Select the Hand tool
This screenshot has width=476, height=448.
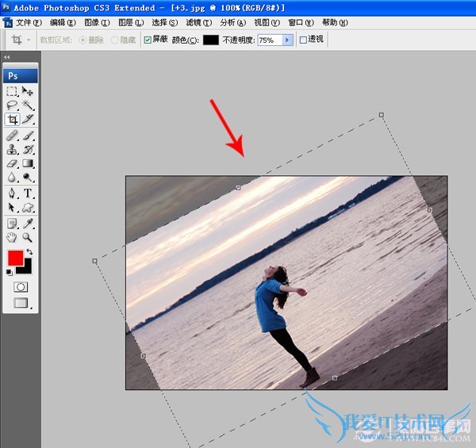12,238
